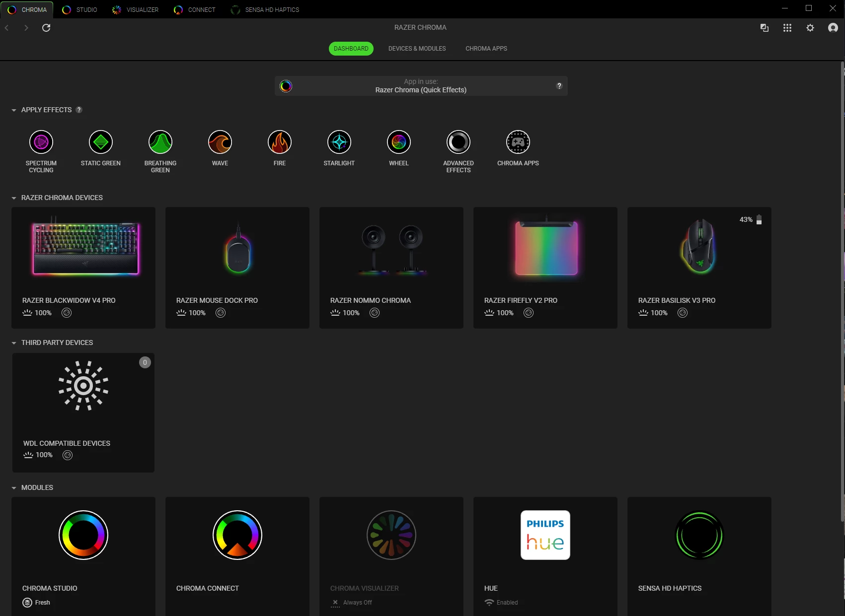
Task: Click the multi-window icon in header
Action: click(765, 28)
